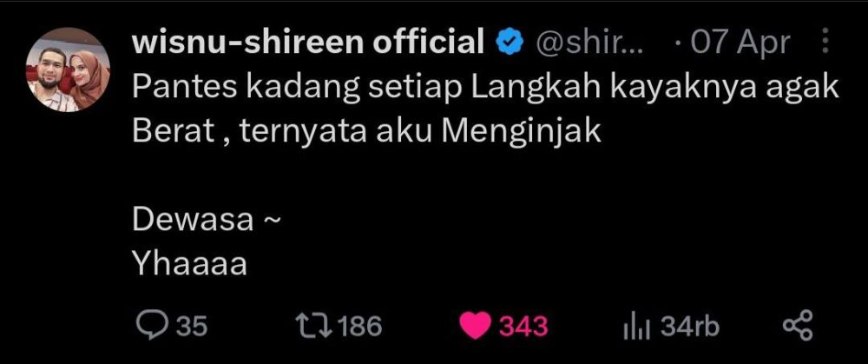Viewport: 868px width, 364px height.
Task: Click the 186 retweets count
Action: pyautogui.click(x=360, y=327)
